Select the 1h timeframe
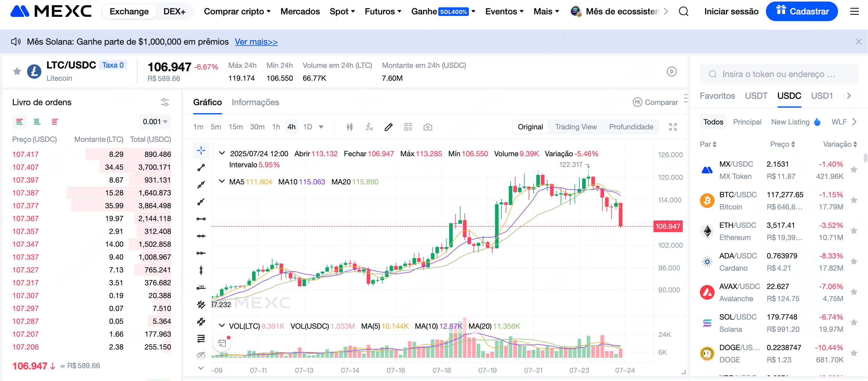The height and width of the screenshot is (381, 868). [276, 127]
